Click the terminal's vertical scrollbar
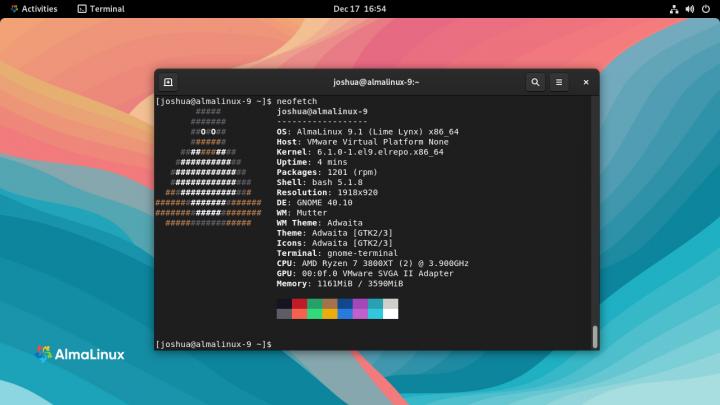Viewport: 720px width, 405px height. 594,336
